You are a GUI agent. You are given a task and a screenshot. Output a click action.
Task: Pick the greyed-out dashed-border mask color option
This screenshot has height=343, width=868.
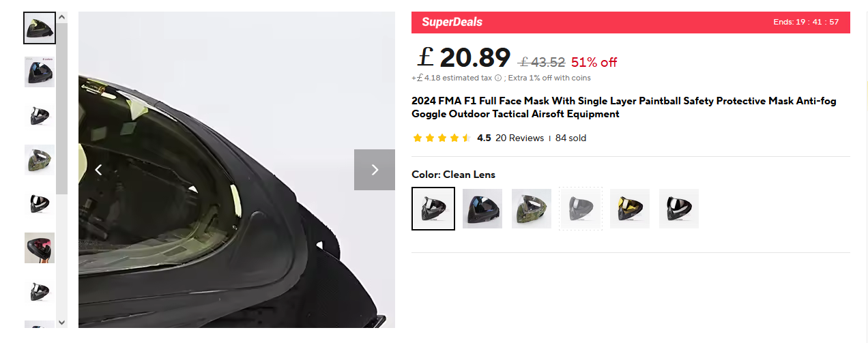[581, 209]
